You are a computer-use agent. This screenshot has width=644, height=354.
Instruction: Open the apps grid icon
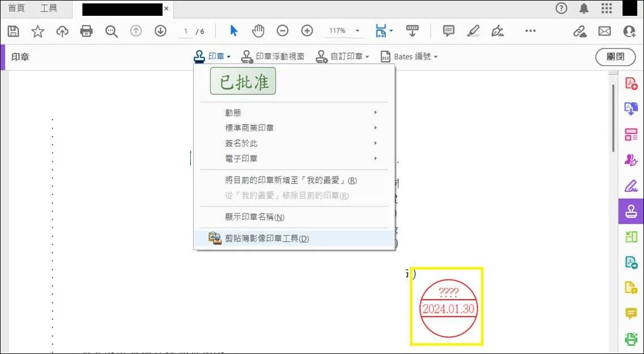(x=607, y=8)
